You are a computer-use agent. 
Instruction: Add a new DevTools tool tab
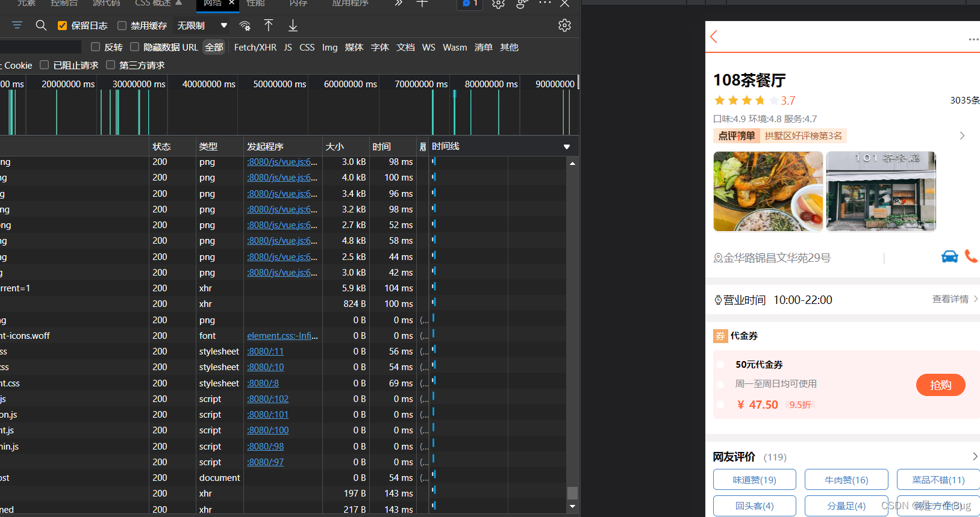coord(422,3)
